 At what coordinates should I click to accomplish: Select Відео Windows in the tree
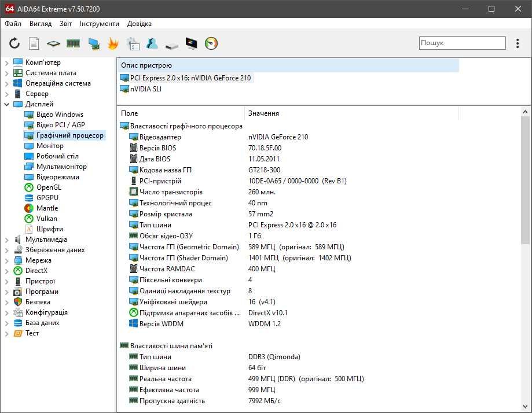click(60, 115)
